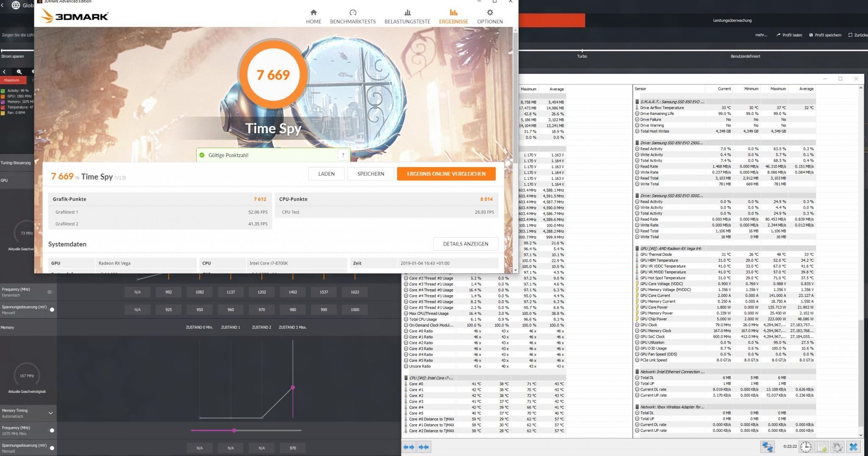The height and width of the screenshot is (456, 868).
Task: Toggle Memory Spannungssteuerung Manuell switch
Action: pyautogui.click(x=52, y=448)
